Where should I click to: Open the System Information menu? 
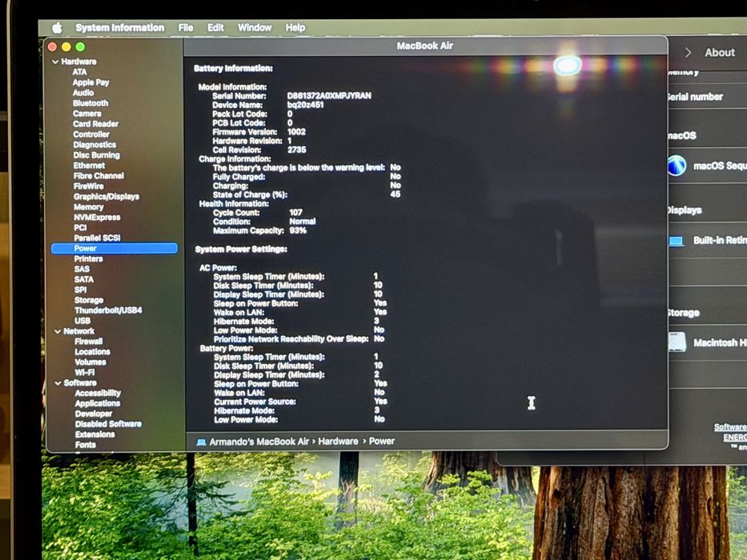119,28
